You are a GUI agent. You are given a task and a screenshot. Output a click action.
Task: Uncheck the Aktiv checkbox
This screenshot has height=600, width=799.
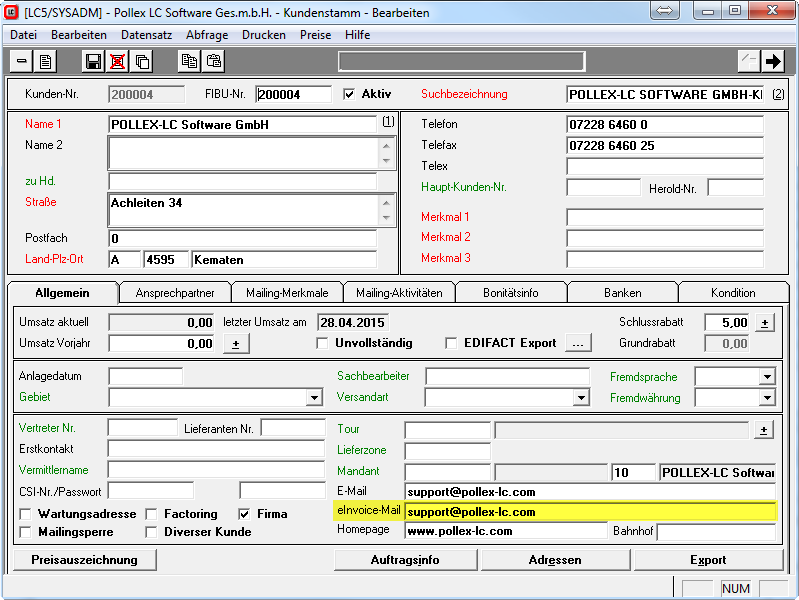click(349, 94)
